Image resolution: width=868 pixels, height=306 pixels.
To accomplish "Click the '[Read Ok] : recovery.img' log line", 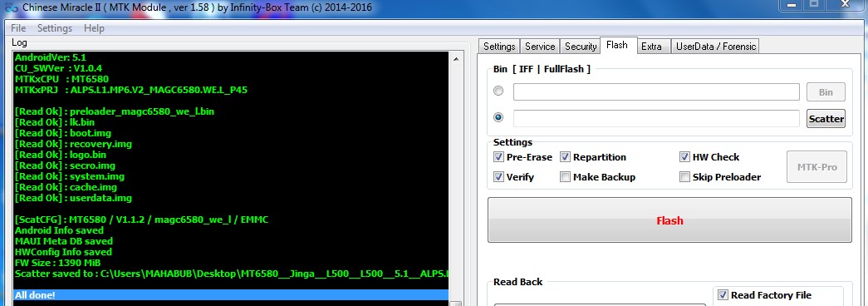I will [73, 144].
